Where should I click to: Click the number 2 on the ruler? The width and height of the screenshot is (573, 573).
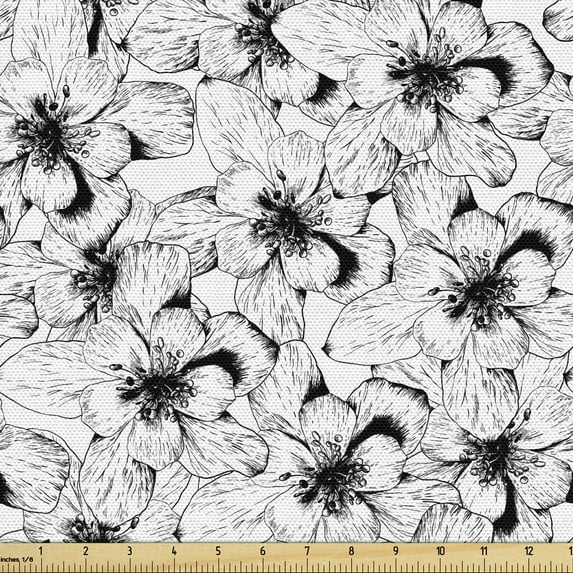coord(86,551)
